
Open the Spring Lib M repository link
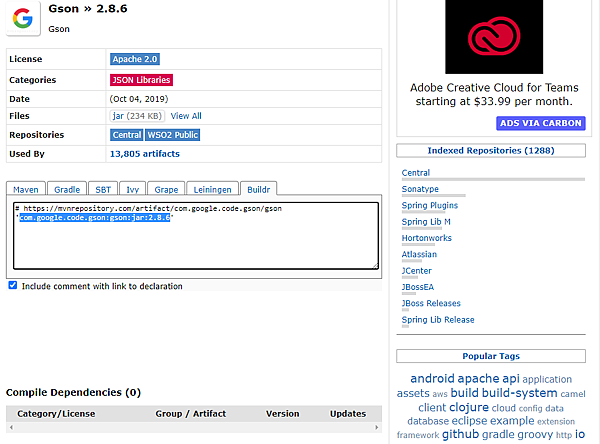pos(426,222)
